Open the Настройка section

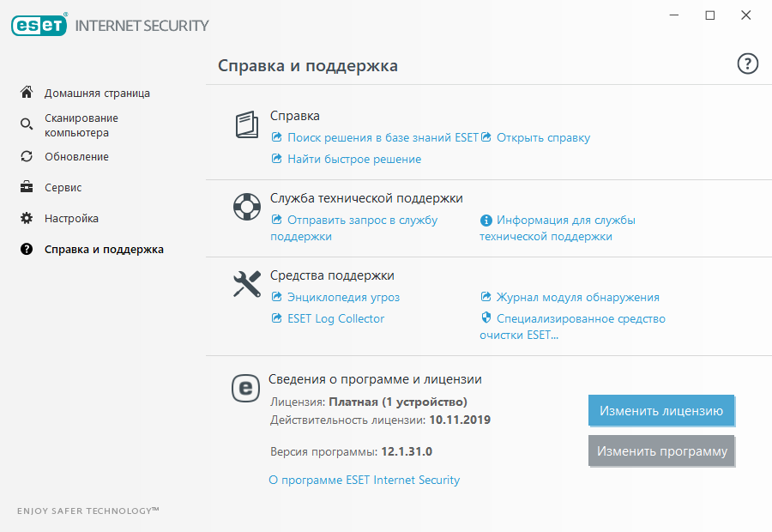[x=71, y=219]
